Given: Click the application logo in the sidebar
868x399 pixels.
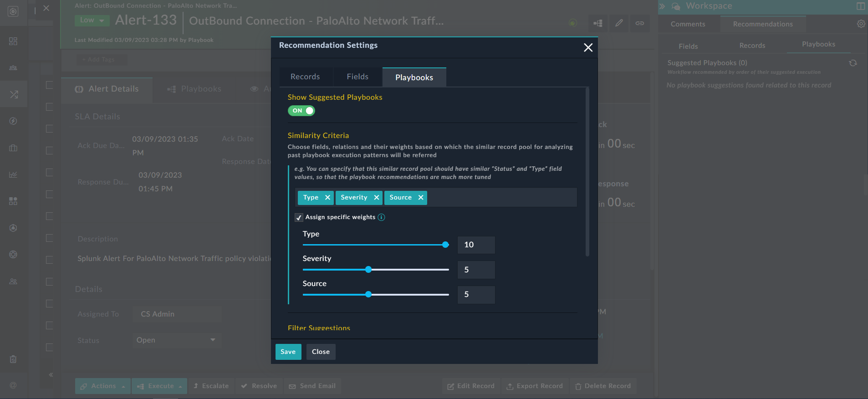Looking at the screenshot, I should 13,11.
